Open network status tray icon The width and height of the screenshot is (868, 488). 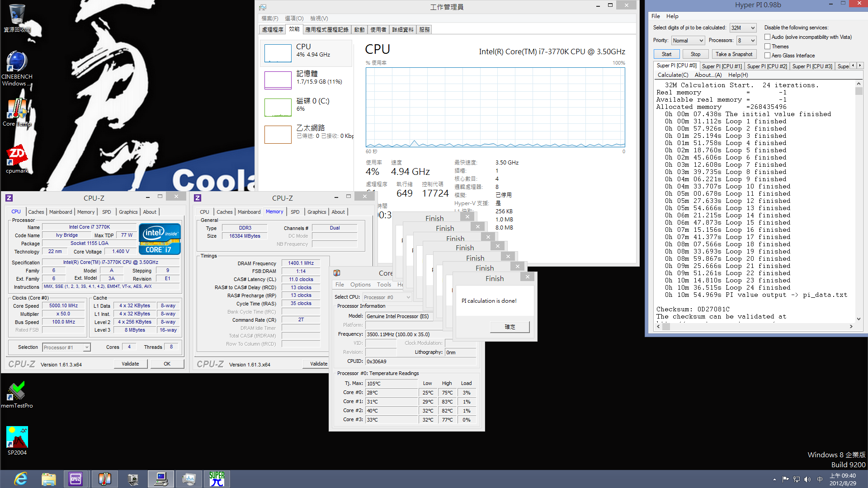click(797, 479)
